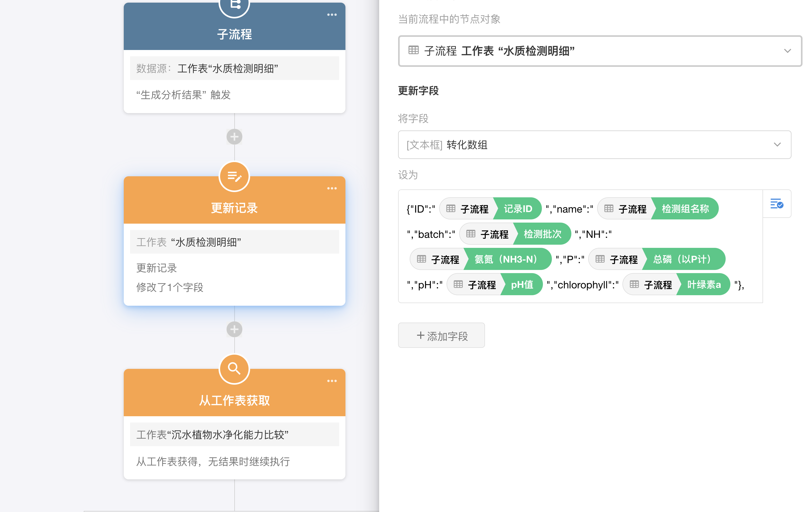The height and width of the screenshot is (512, 812).
Task: Click the 数据源 row in 子流程 card
Action: click(234, 68)
